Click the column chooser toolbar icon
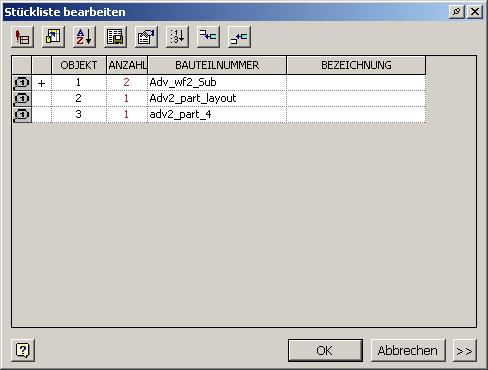This screenshot has width=488, height=370. (x=22, y=37)
